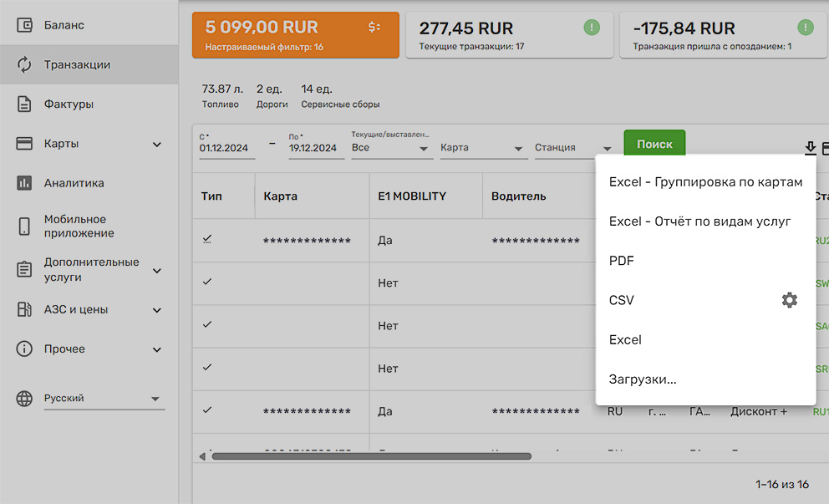
Task: Click 2 ед. Дороги summary
Action: click(272, 96)
